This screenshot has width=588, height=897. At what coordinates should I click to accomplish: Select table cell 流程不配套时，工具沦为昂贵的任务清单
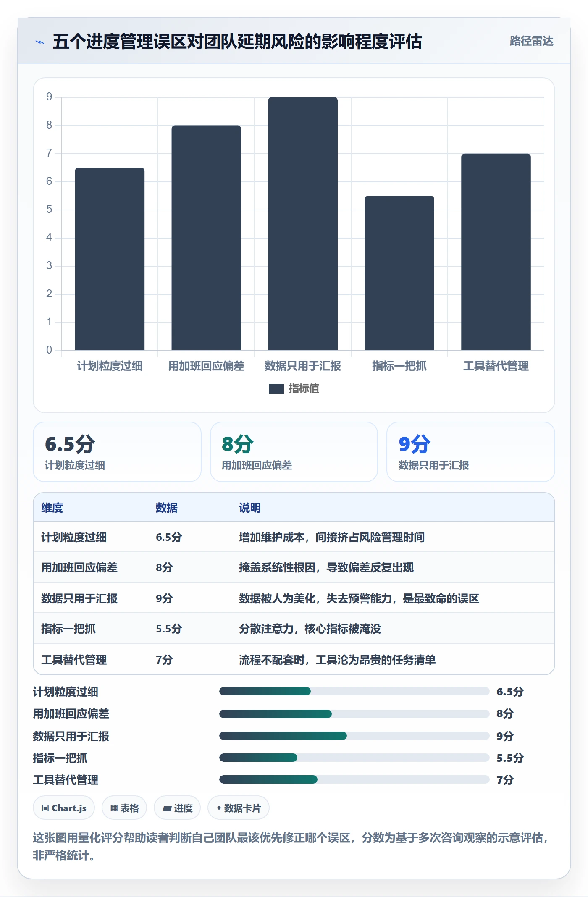[337, 660]
